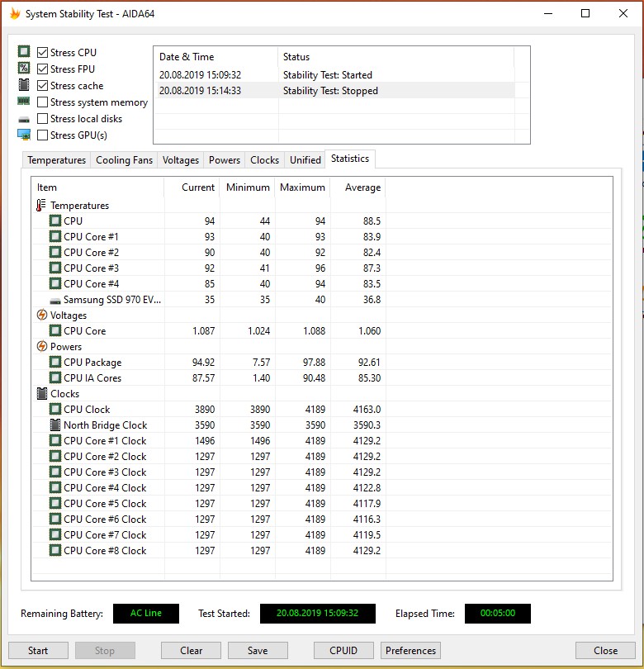Enable Stress system memory checkbox
This screenshot has width=644, height=669.
point(42,102)
